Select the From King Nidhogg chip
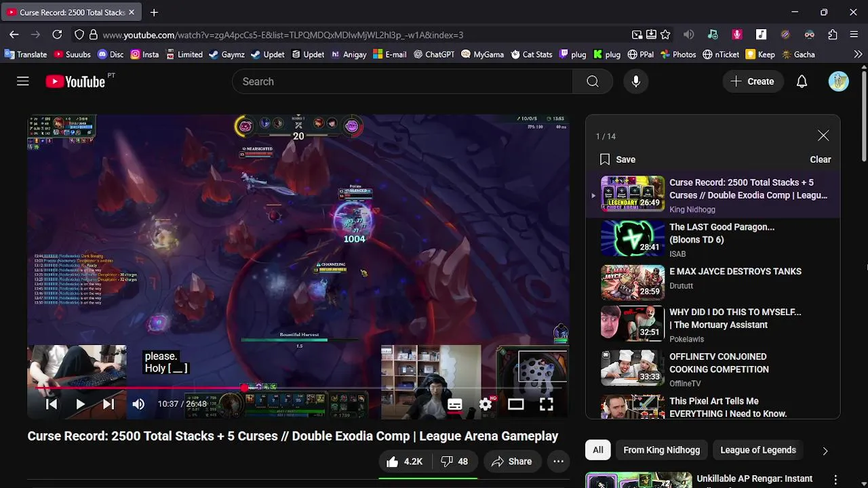Image resolution: width=868 pixels, height=488 pixels. pos(661,450)
